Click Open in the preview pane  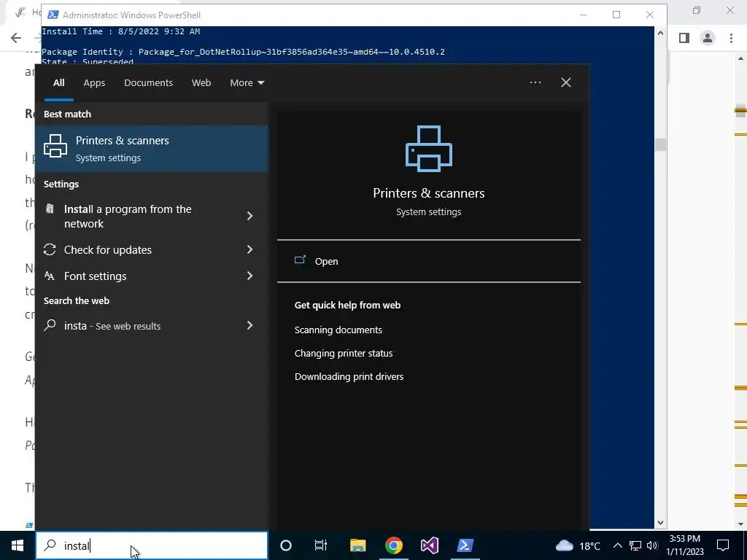tap(326, 262)
